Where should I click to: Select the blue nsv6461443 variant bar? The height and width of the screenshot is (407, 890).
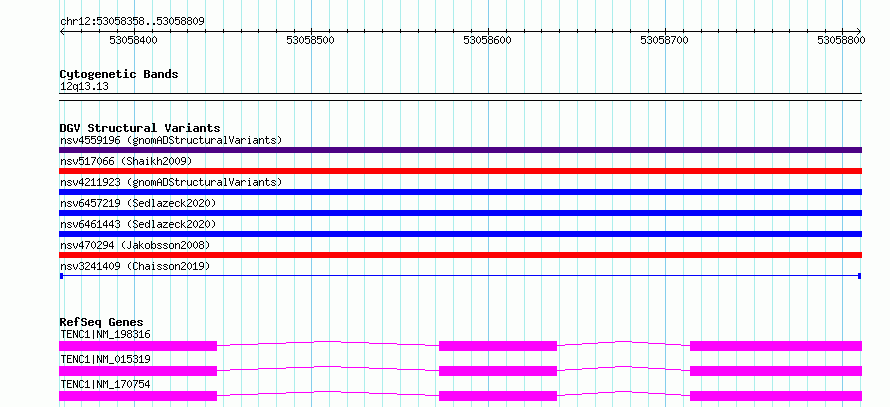coord(460,234)
